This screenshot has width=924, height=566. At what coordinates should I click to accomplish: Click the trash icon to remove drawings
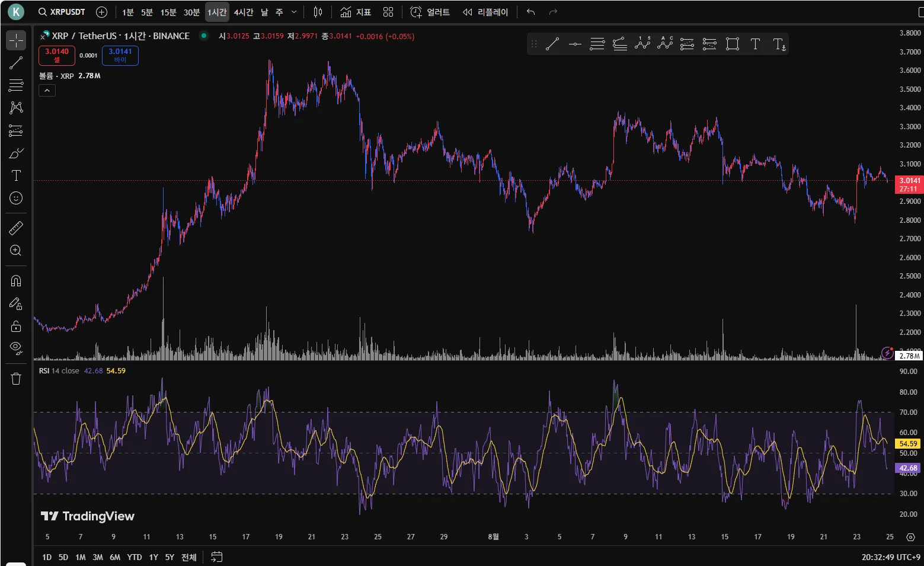(x=16, y=379)
